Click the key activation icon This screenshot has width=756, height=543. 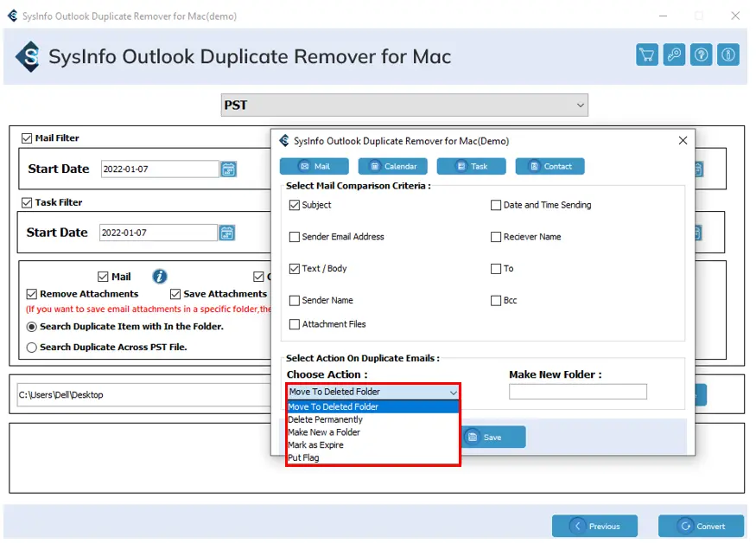tap(674, 54)
